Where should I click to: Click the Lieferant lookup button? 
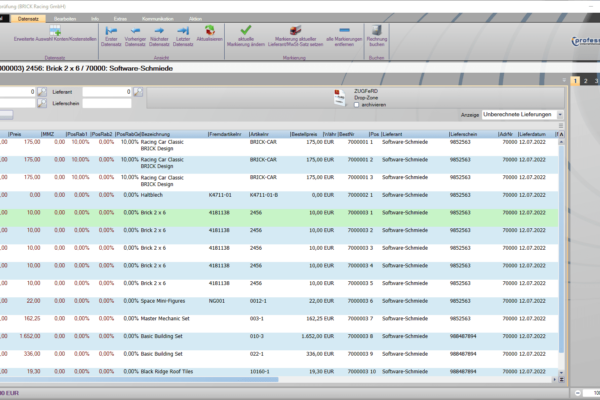pos(139,92)
